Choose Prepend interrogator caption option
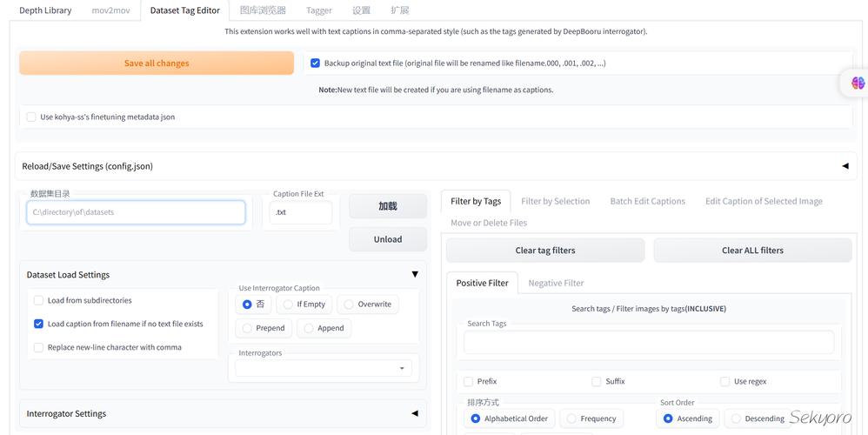Screen dimensions: 868x435 264,328
